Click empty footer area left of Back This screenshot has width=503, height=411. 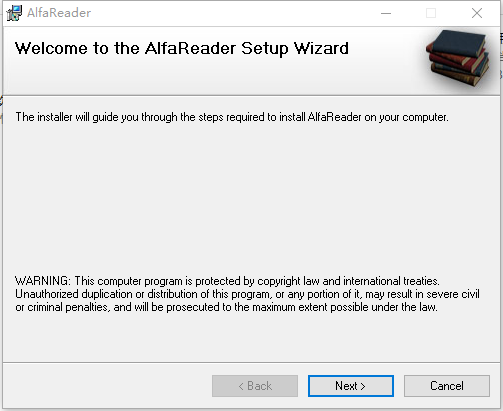pyautogui.click(x=107, y=386)
